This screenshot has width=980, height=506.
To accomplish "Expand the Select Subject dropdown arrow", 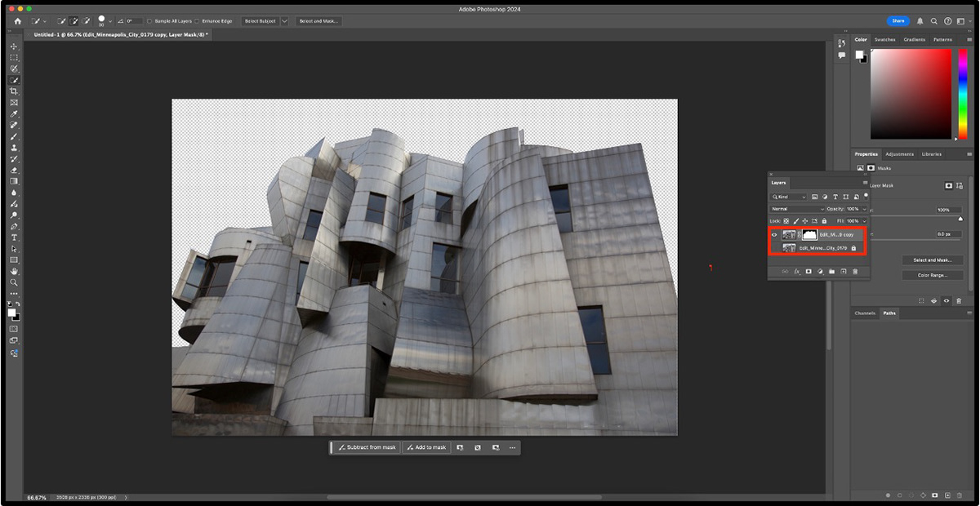I will (x=285, y=21).
